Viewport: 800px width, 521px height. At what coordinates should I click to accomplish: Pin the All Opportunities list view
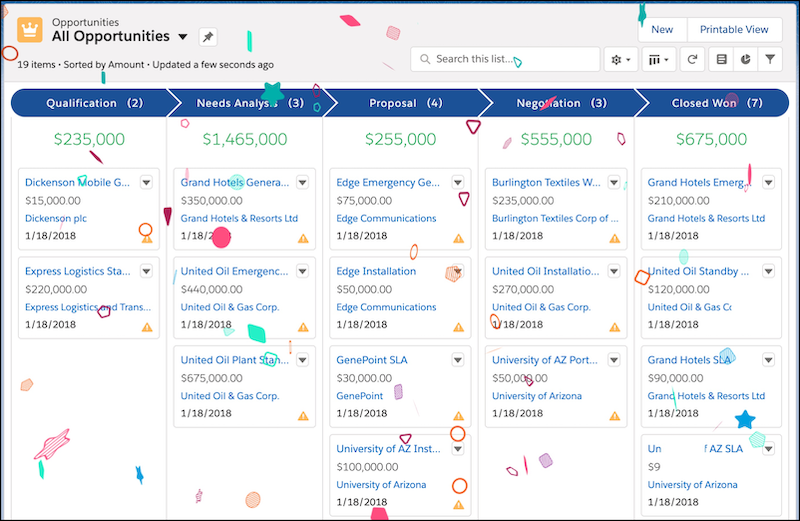click(x=207, y=37)
